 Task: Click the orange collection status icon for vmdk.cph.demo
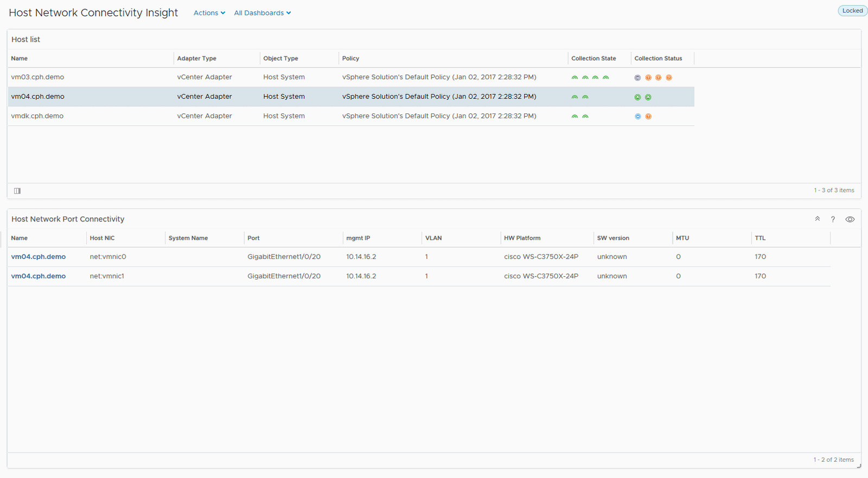pyautogui.click(x=648, y=117)
